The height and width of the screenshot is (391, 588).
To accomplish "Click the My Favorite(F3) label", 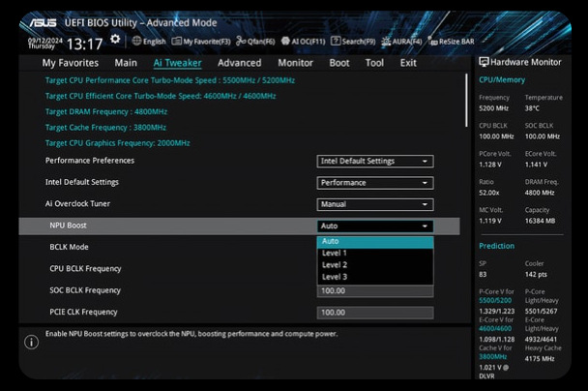I will click(207, 42).
